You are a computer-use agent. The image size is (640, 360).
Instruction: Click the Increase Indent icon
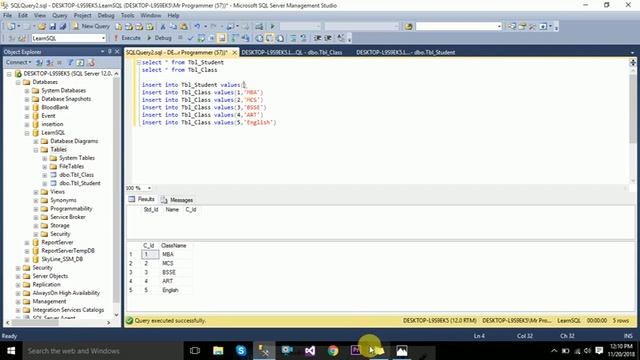tap(328, 38)
